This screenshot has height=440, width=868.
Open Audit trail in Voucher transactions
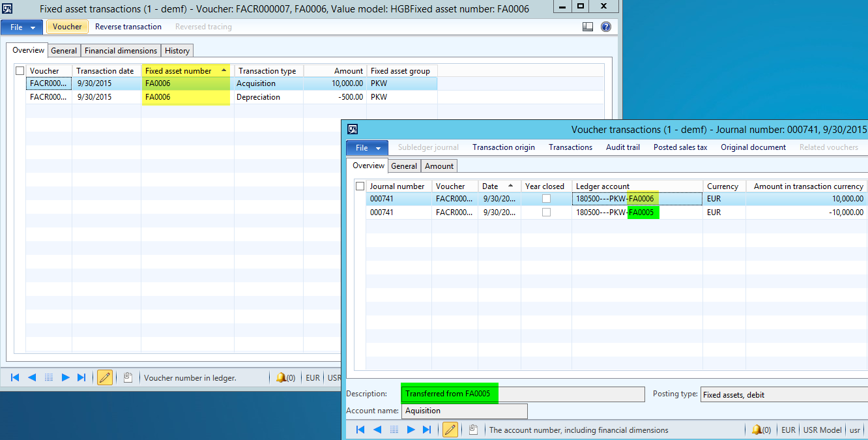(623, 147)
